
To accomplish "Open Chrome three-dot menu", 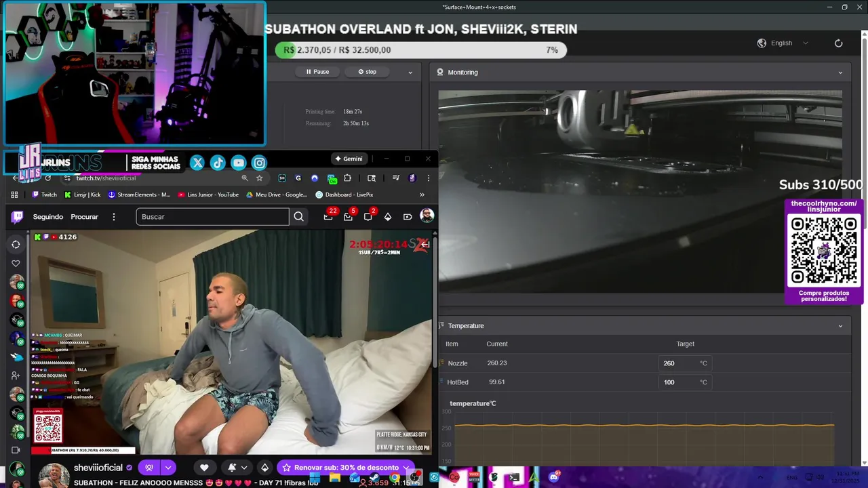I will [428, 178].
